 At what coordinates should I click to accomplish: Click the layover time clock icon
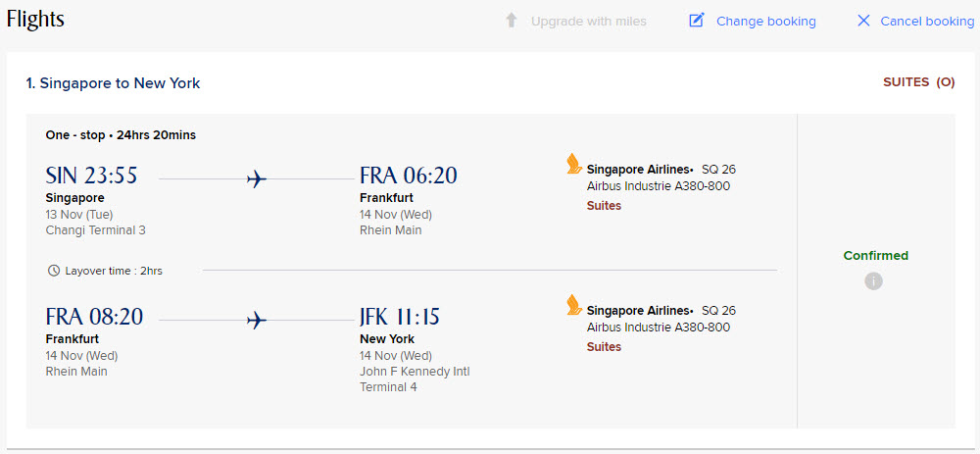(54, 271)
